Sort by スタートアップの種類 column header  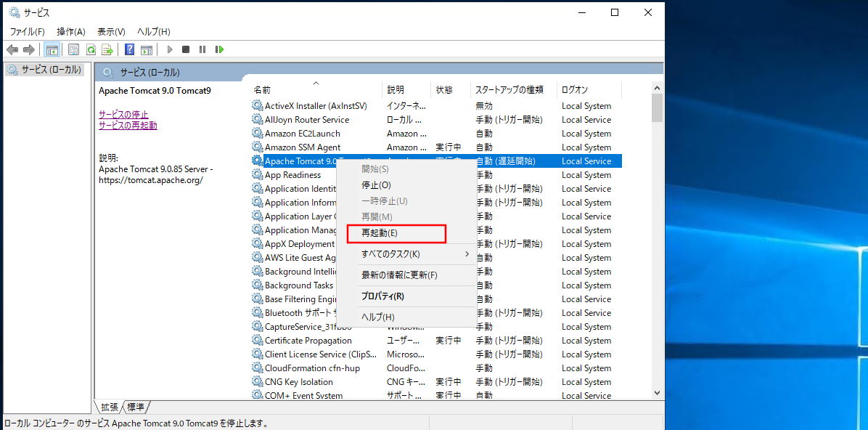coord(509,90)
